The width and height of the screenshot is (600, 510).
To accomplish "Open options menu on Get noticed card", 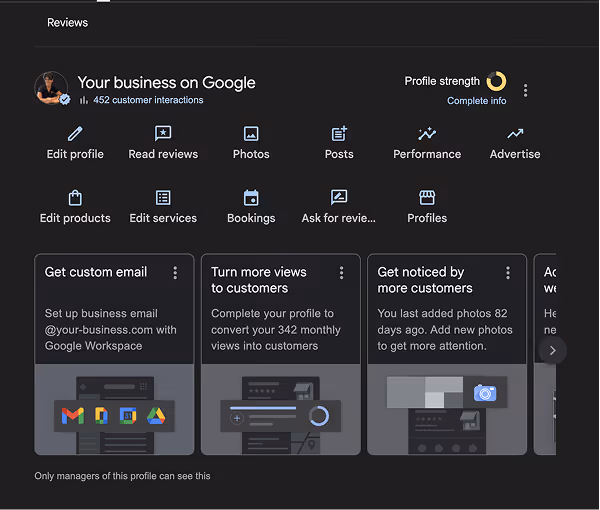I will (508, 273).
